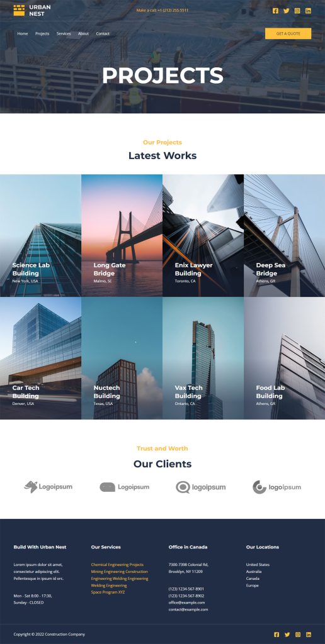Viewport: 325px width, 644px height.
Task: Open the Twitter icon in the header
Action: pos(287,11)
